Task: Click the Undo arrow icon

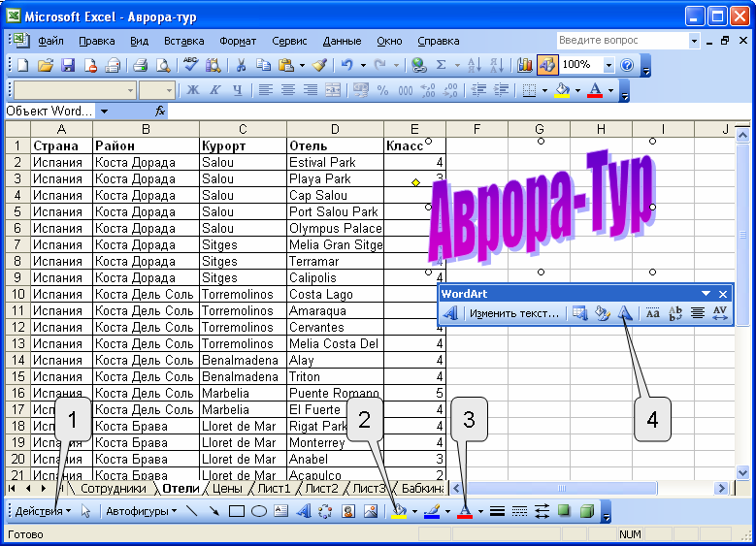Action: point(347,65)
